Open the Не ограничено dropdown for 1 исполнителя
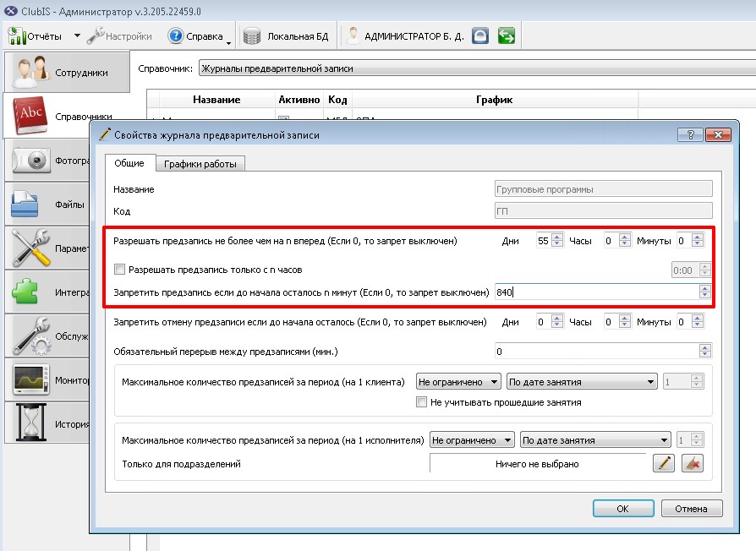Screen dimensions: 756x551 (472, 440)
